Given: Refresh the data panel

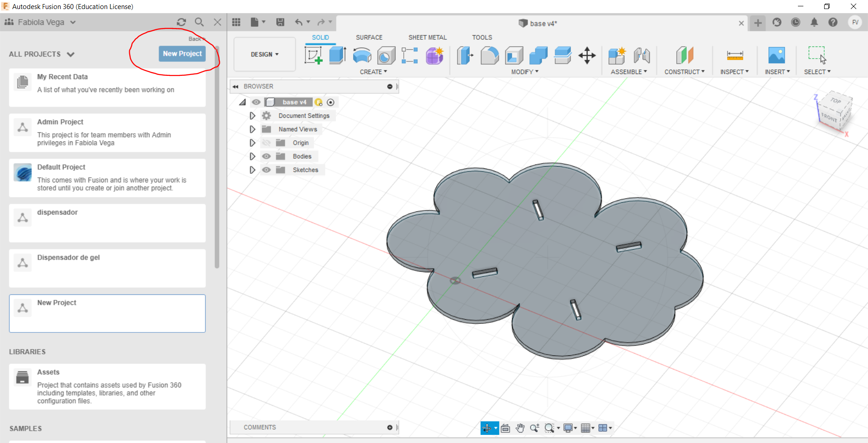Looking at the screenshot, I should pyautogui.click(x=181, y=22).
